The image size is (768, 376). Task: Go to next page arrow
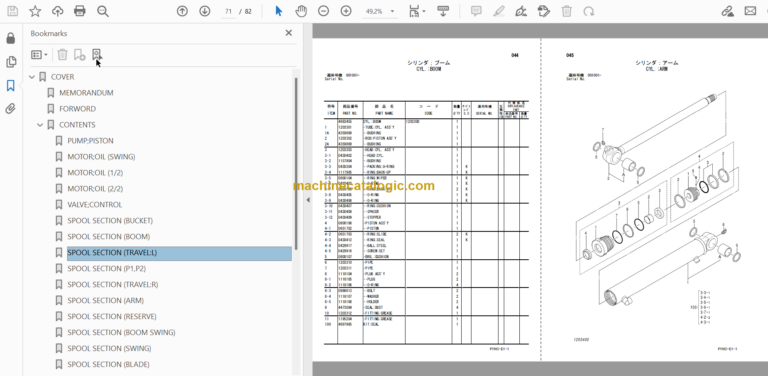click(x=205, y=11)
